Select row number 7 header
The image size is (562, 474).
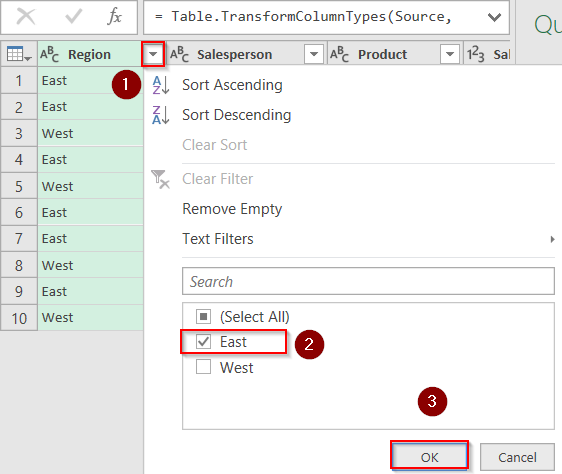pyautogui.click(x=19, y=239)
